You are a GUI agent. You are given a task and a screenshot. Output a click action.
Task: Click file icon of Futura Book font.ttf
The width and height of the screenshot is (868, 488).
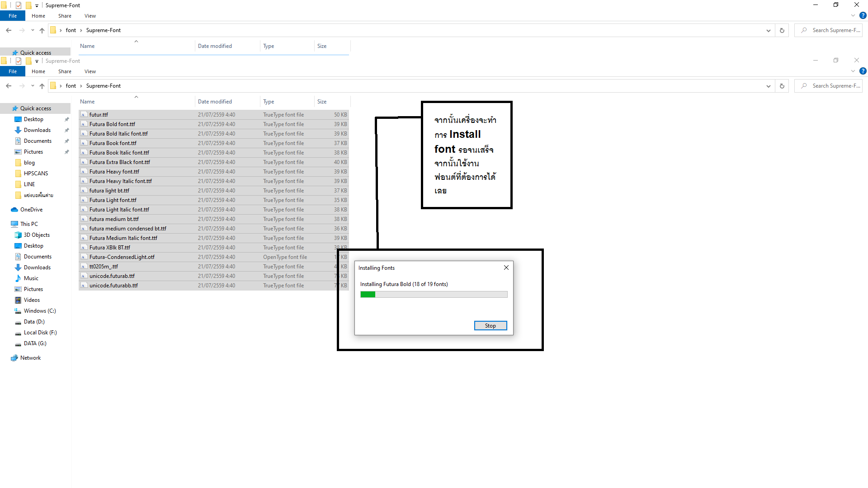[84, 143]
